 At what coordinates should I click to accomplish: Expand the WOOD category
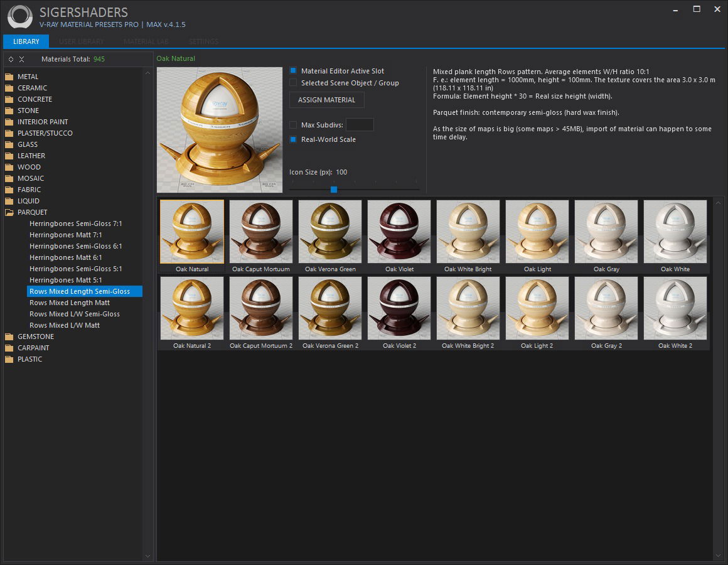pyautogui.click(x=29, y=167)
